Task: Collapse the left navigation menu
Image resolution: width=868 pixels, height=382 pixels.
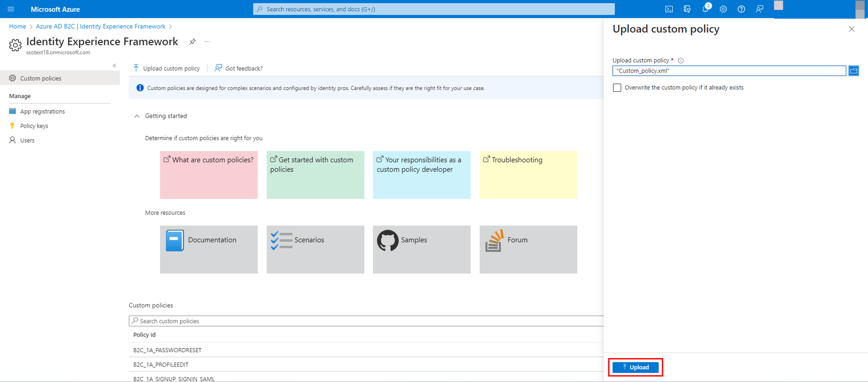Action: click(x=114, y=65)
